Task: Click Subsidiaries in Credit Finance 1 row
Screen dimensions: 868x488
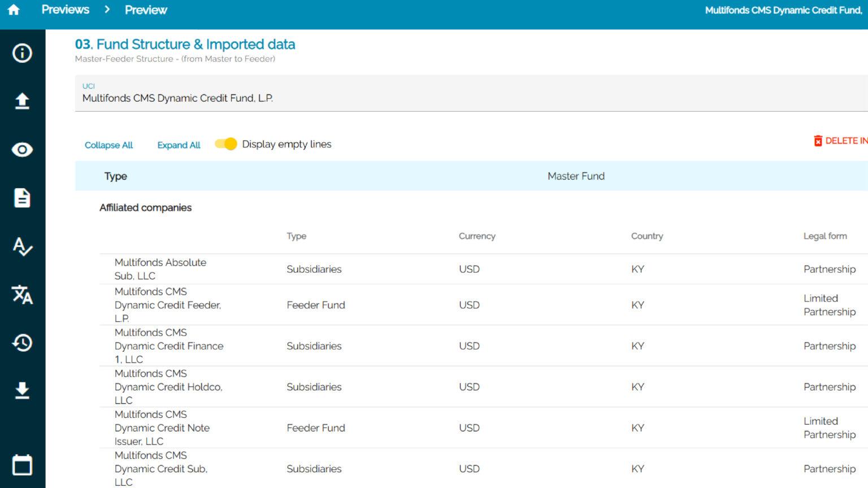Action: point(314,346)
